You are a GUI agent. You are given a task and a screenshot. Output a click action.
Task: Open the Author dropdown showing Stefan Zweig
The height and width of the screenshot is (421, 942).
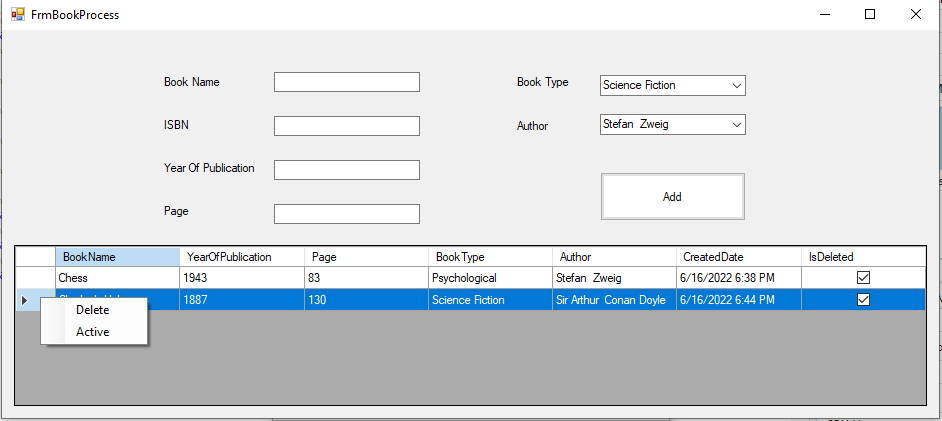(673, 124)
